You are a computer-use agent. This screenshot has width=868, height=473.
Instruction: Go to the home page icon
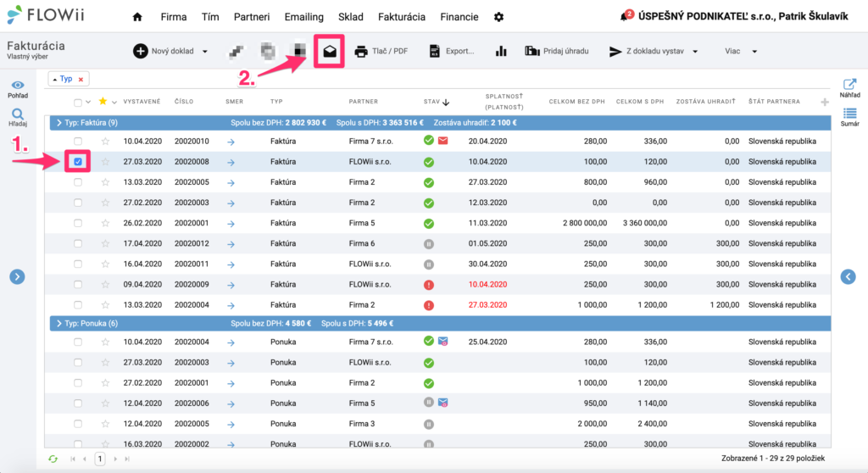coord(137,17)
